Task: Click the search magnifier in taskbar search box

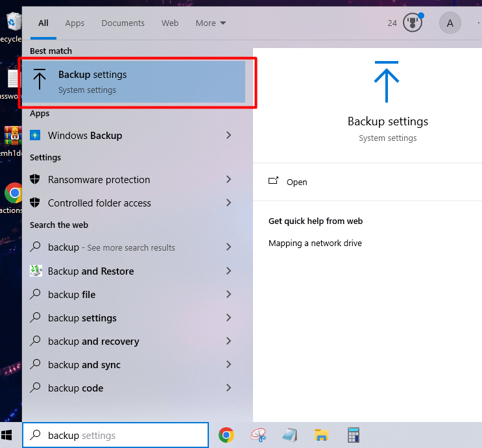Action: (x=35, y=435)
